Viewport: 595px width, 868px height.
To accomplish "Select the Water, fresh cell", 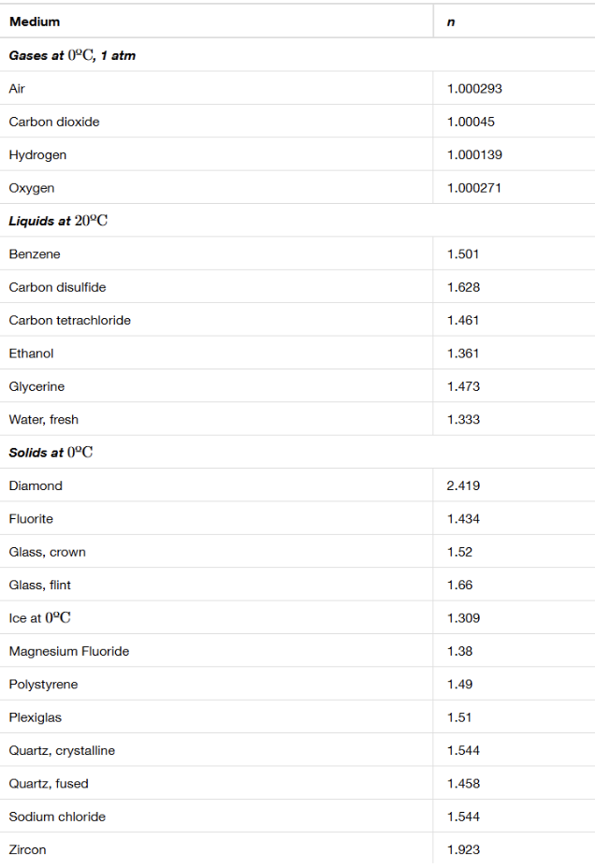I will pos(44,420).
